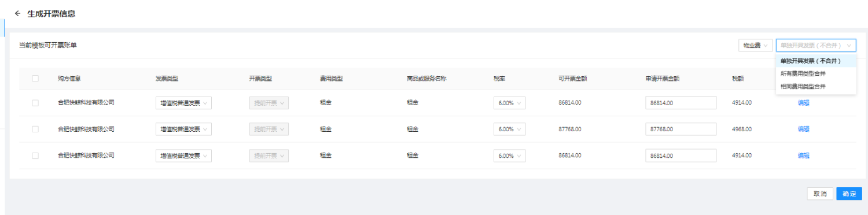Open the 6.00% tax rate dropdown beside 87768.00
Screen dimensions: 868x215
[509, 129]
